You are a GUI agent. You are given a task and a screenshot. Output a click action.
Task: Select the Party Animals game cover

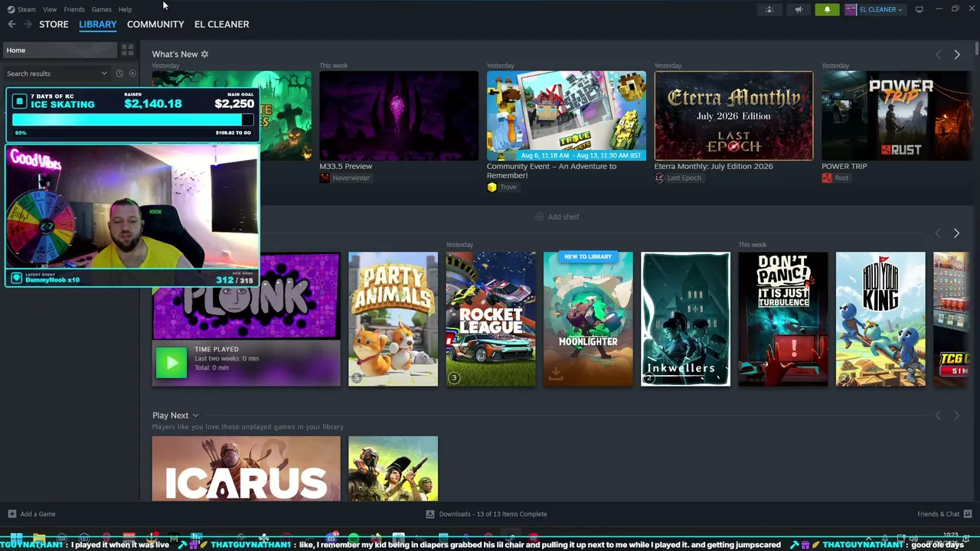393,319
